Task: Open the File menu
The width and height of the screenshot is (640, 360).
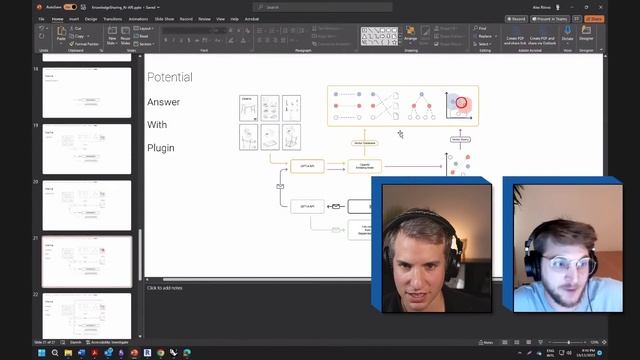Action: [x=41, y=19]
